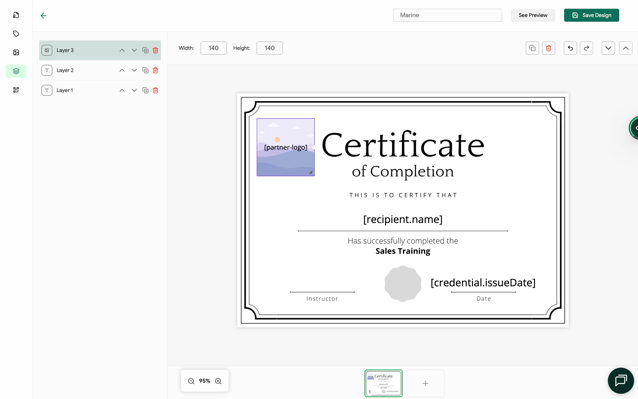Bring element forward with toolbar up chevron
This screenshot has height=399, width=638.
pos(626,48)
